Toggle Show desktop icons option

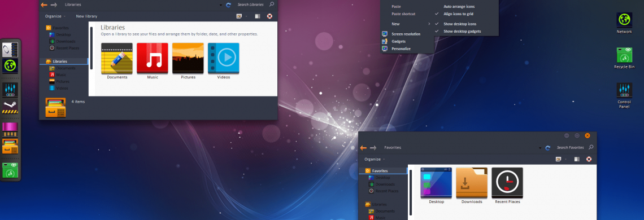(460, 24)
